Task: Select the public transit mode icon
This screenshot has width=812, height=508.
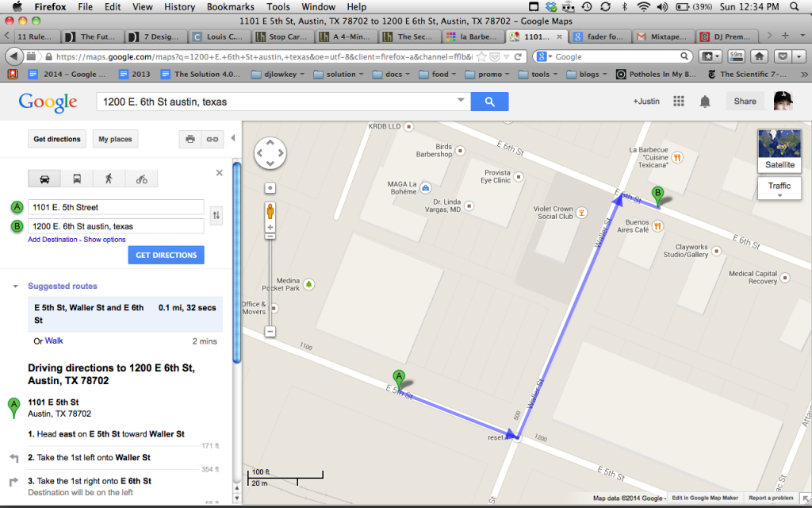Action: tap(77, 179)
